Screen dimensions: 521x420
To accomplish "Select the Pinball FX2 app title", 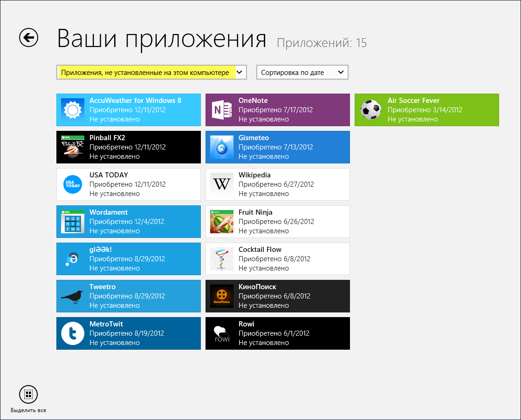I will click(107, 138).
